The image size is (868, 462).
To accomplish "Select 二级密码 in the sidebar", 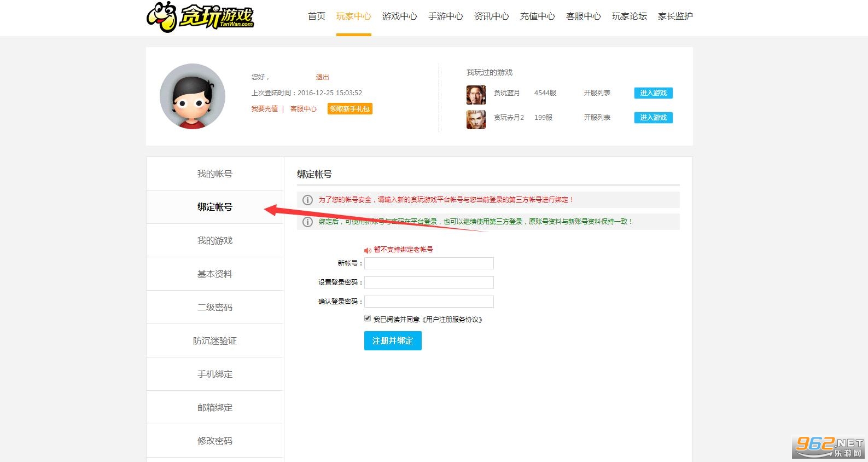I will tap(215, 307).
